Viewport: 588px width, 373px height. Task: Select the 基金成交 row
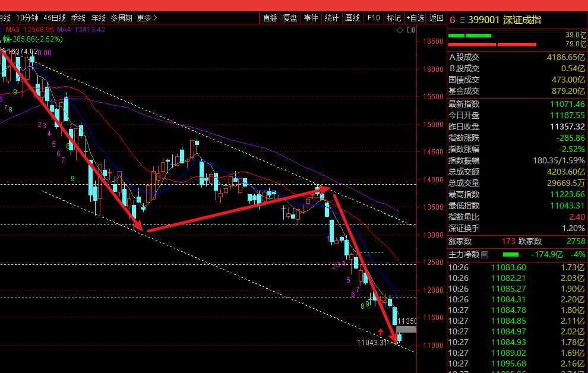click(517, 91)
